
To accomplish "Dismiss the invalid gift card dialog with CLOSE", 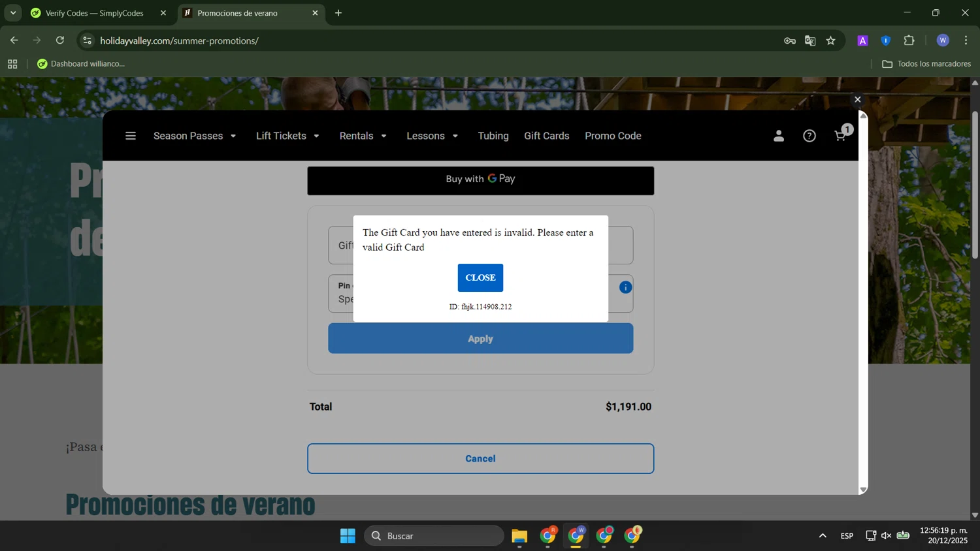I will (480, 277).
